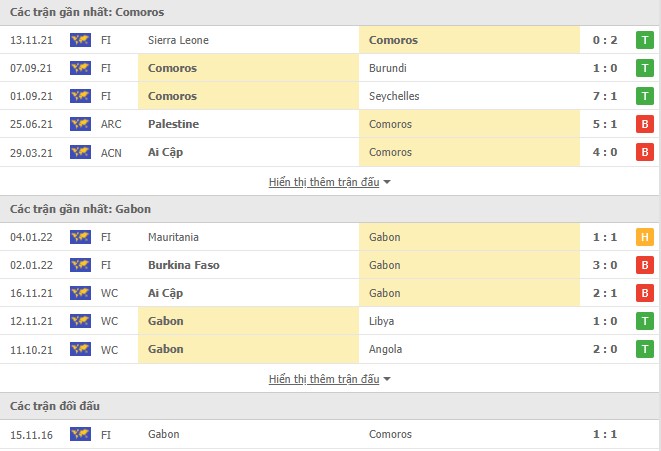This screenshot has width=661, height=451.
Task: Click the flag icon beside Sierra Leone match
Action: coord(80,41)
